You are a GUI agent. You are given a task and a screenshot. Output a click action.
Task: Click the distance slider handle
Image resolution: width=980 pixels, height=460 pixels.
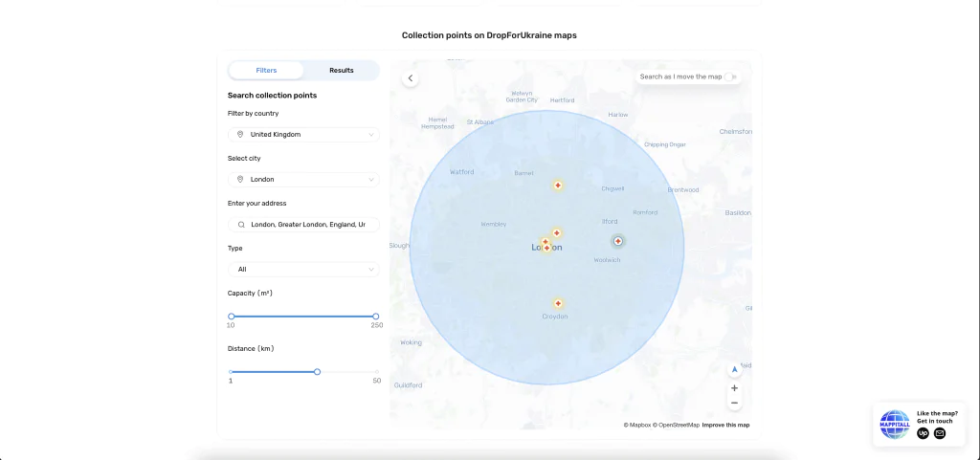point(317,372)
